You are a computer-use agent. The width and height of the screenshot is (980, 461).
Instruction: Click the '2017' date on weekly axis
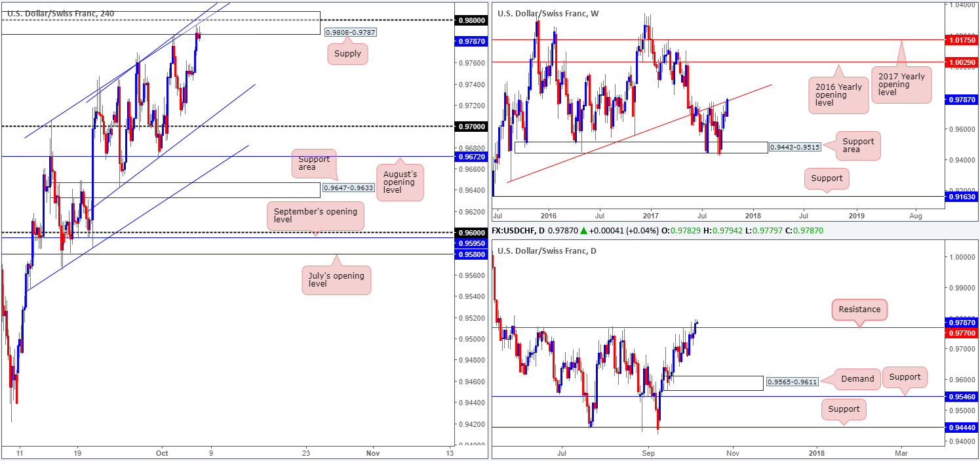click(x=651, y=215)
